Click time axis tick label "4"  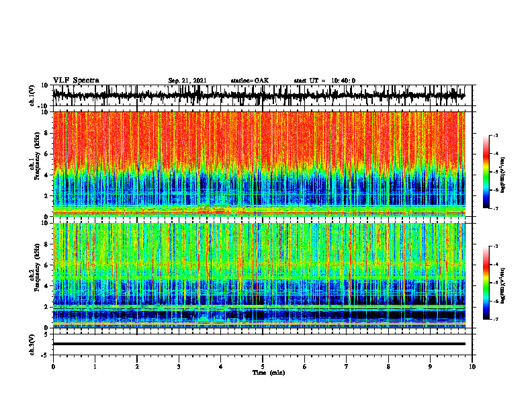tap(220, 367)
